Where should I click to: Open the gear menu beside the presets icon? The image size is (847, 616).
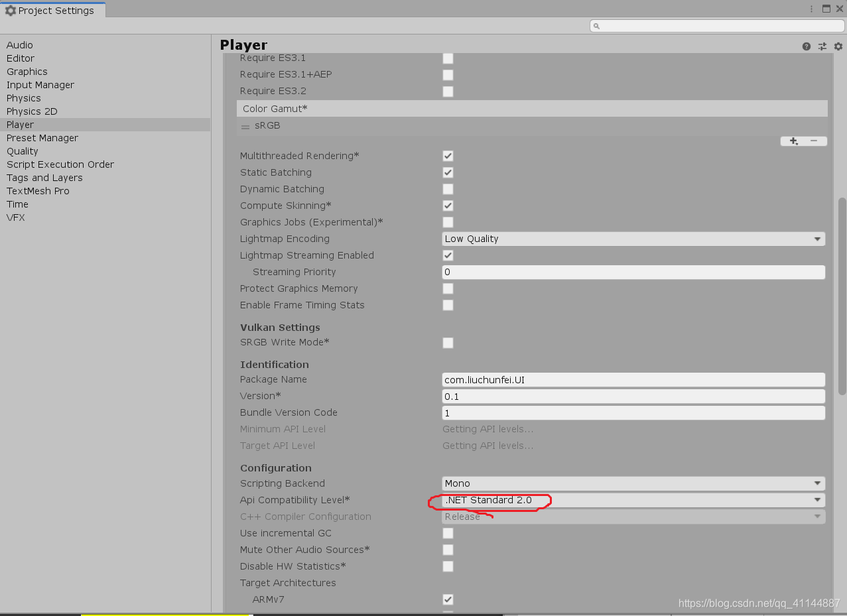[838, 46]
